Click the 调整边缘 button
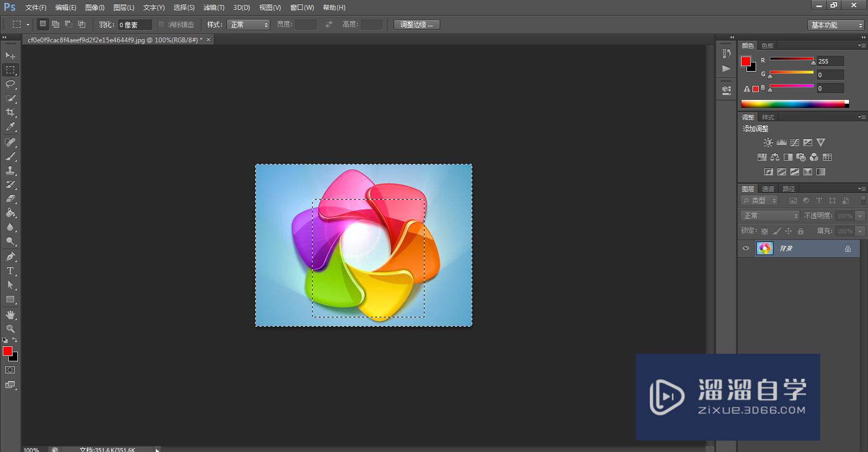The height and width of the screenshot is (452, 868). click(x=416, y=24)
